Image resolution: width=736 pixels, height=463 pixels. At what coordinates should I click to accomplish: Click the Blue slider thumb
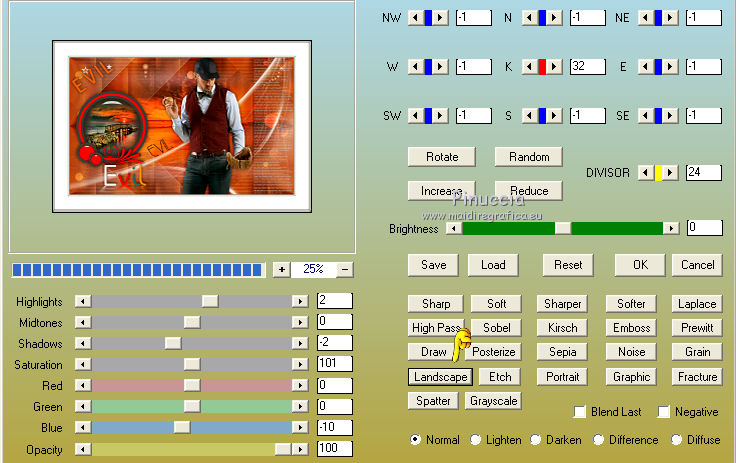182,427
